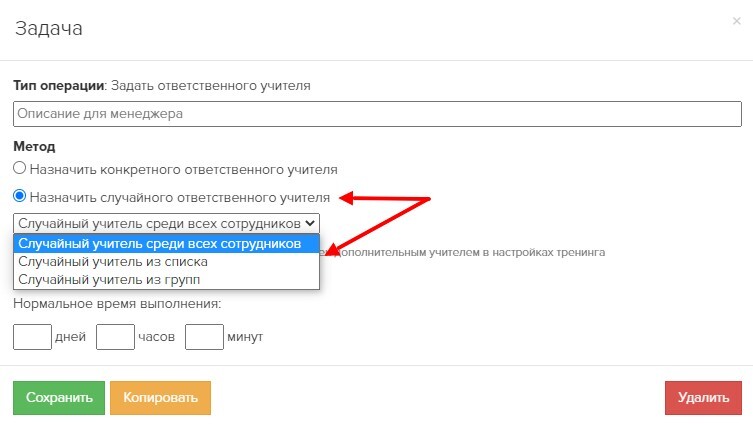Screen dimensions: 753x426
Task: Click the Нормальное время выполнения label
Action: pyautogui.click(x=117, y=304)
